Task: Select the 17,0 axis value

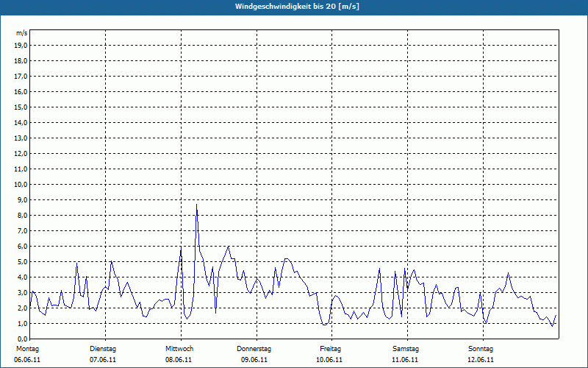Action: (x=21, y=77)
